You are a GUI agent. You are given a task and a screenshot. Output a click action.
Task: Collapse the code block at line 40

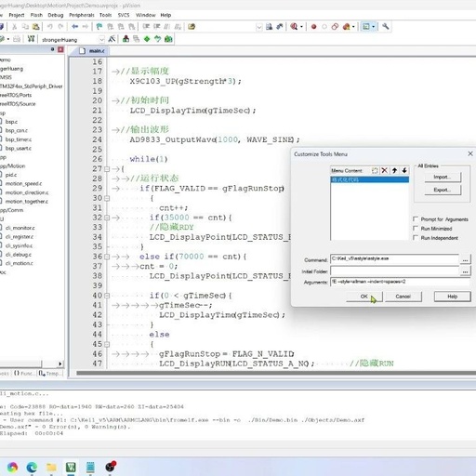(x=107, y=296)
